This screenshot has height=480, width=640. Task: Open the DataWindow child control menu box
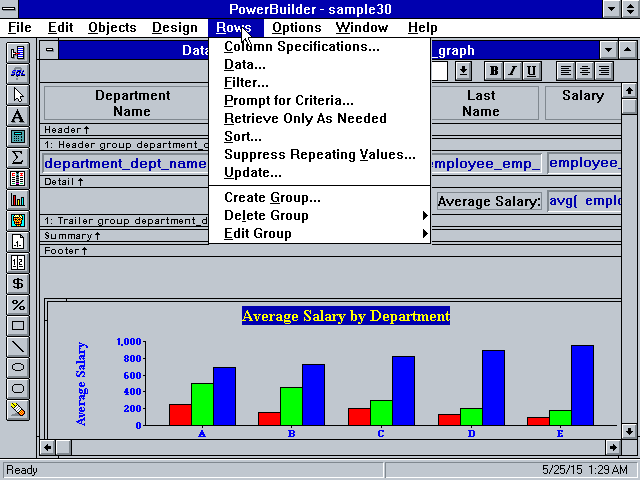[x=50, y=50]
